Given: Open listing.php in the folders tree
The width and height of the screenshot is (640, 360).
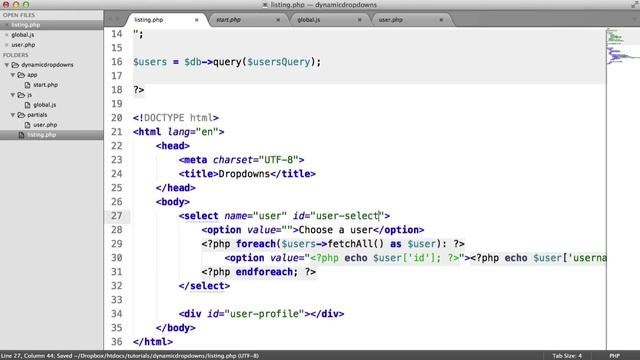Looking at the screenshot, I should (41, 135).
